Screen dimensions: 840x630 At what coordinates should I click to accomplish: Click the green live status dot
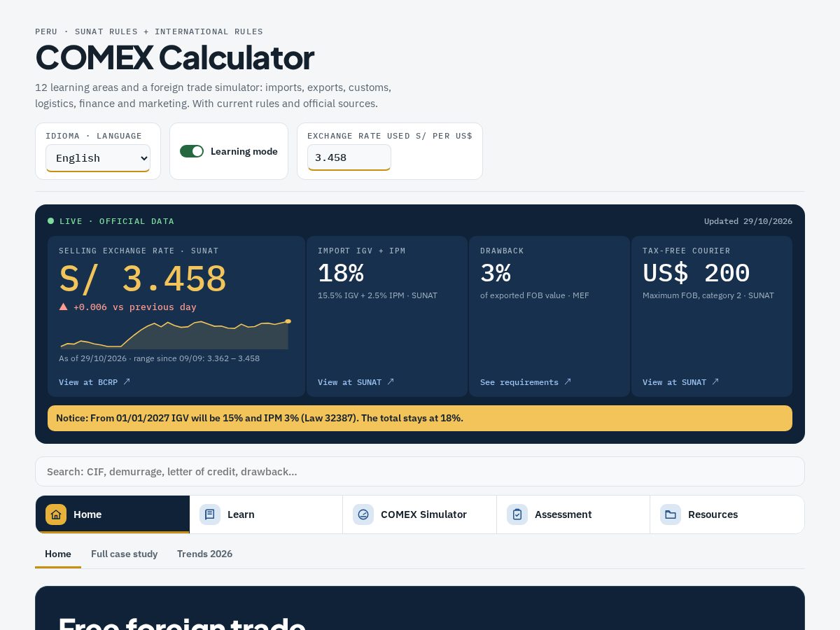pos(50,221)
